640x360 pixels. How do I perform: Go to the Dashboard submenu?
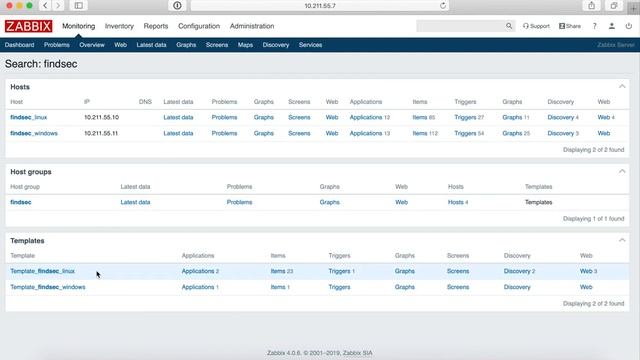(x=20, y=45)
